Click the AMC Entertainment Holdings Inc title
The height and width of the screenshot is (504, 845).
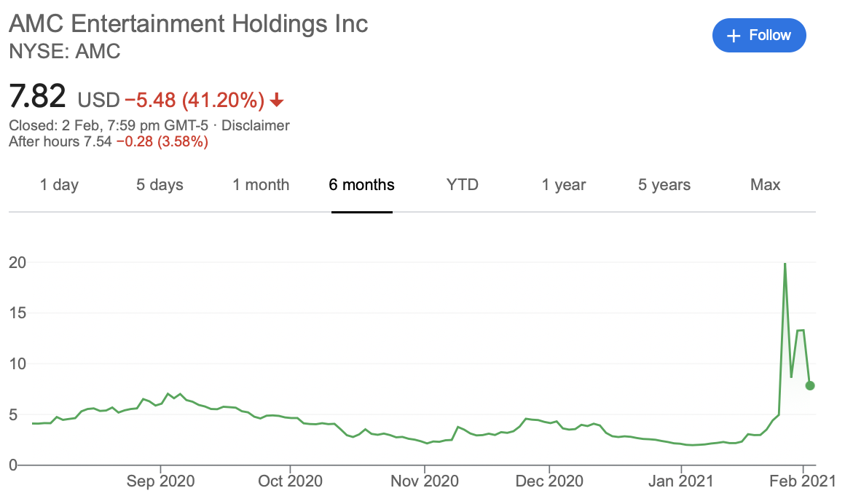(x=189, y=24)
